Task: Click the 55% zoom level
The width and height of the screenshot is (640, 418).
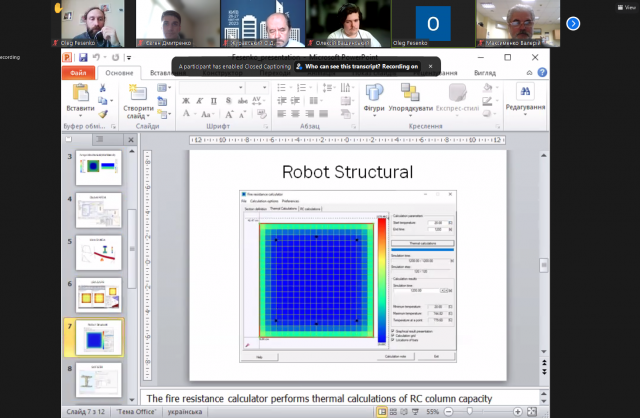Action: [433, 411]
